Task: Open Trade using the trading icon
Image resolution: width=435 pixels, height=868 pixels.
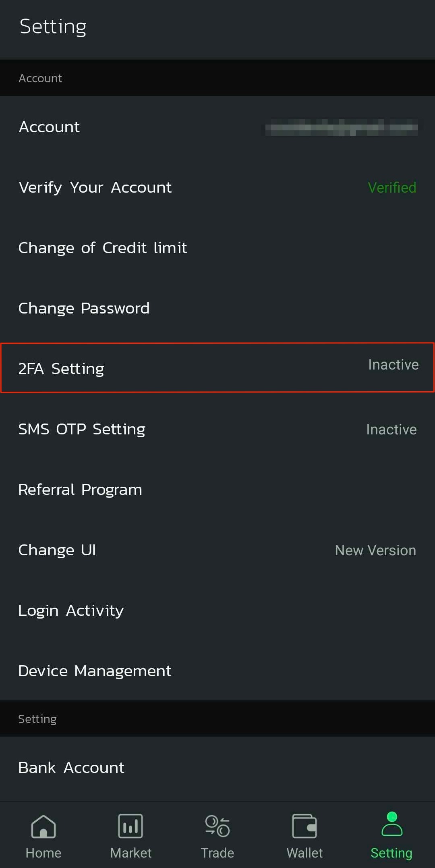Action: point(217,825)
